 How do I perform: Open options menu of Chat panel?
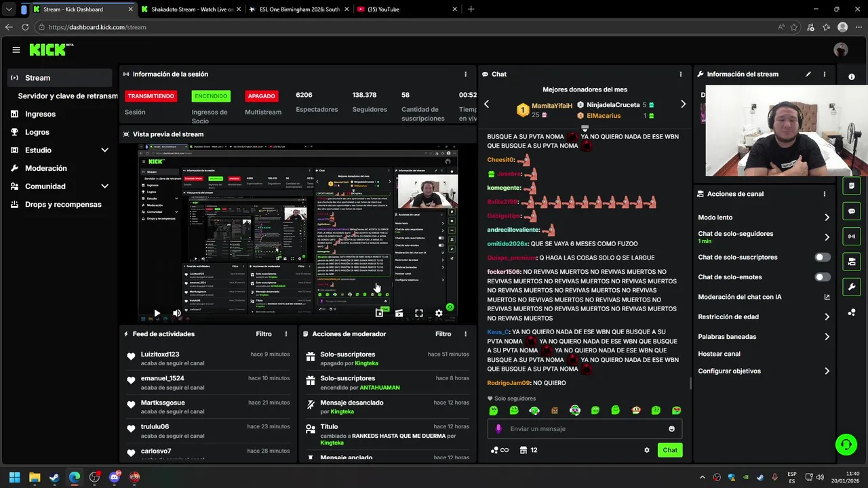pyautogui.click(x=681, y=74)
